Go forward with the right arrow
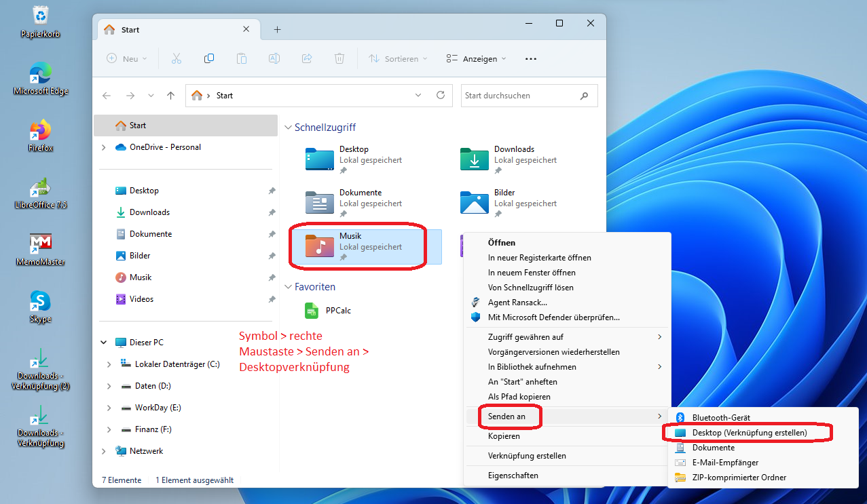This screenshot has height=504, width=867. (130, 96)
